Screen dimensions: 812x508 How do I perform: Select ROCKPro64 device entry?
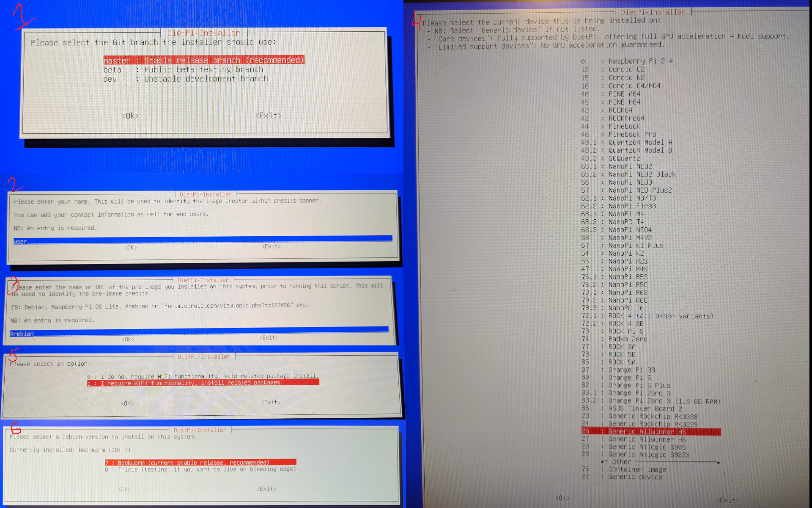[x=613, y=118]
